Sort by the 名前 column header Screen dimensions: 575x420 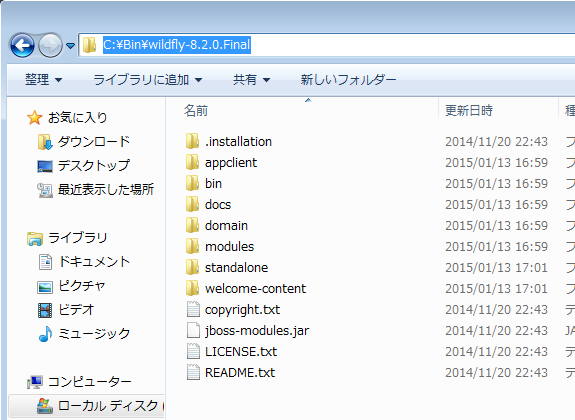click(x=196, y=110)
